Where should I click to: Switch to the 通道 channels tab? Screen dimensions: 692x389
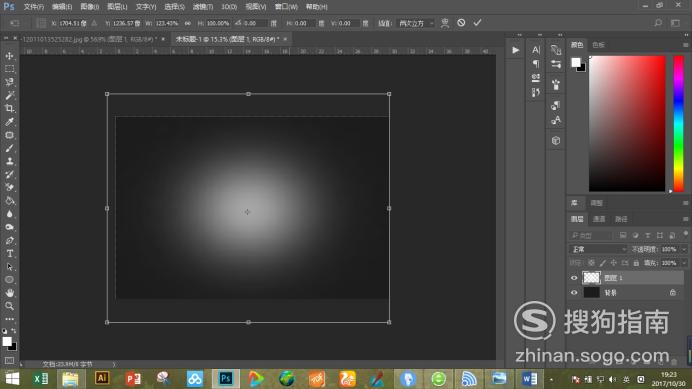599,219
